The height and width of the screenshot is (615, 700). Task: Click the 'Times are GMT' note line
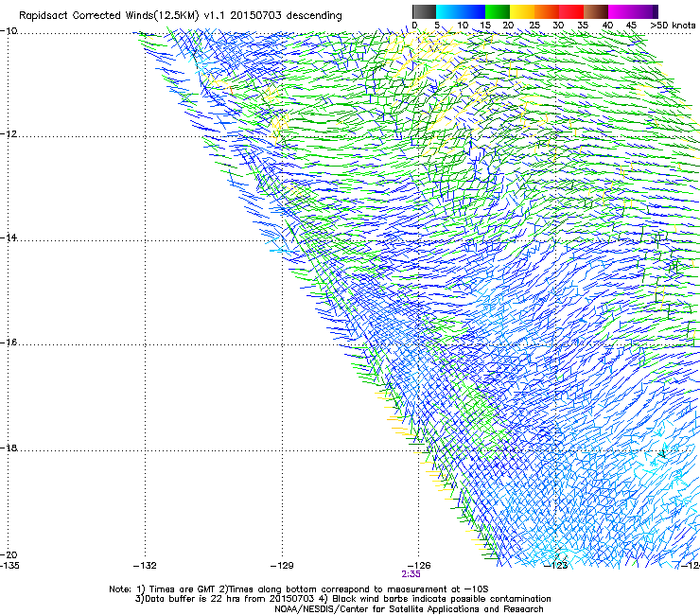299,589
